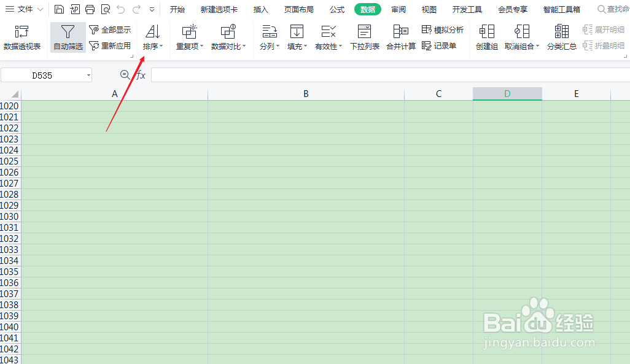Click 全部显示 to show all filtered data
This screenshot has width=630, height=364.
pyautogui.click(x=109, y=29)
